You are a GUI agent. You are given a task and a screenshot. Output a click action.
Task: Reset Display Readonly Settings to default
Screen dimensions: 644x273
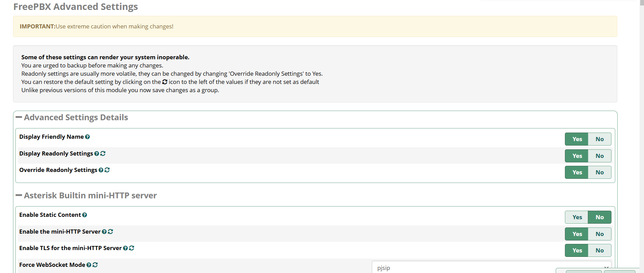[x=103, y=153]
